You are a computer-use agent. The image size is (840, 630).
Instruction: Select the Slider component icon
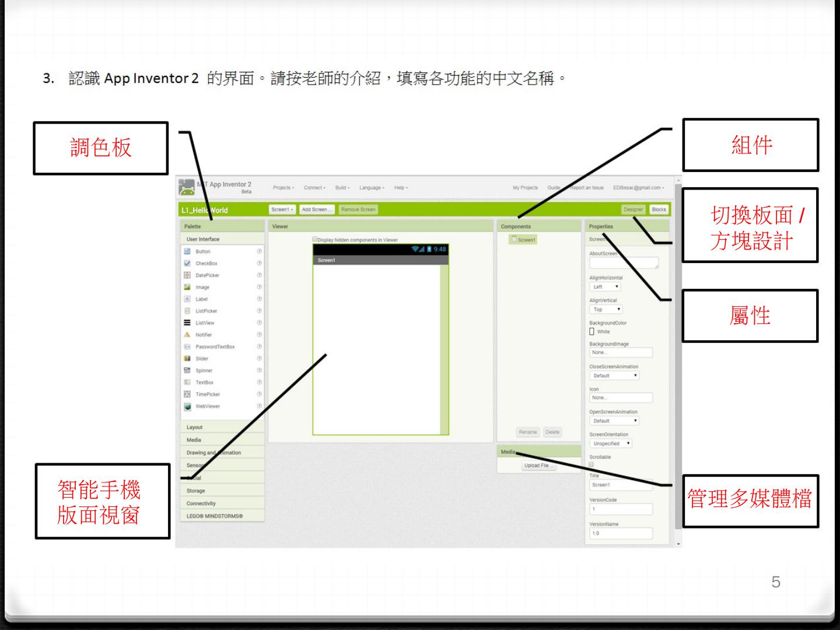coord(187,358)
